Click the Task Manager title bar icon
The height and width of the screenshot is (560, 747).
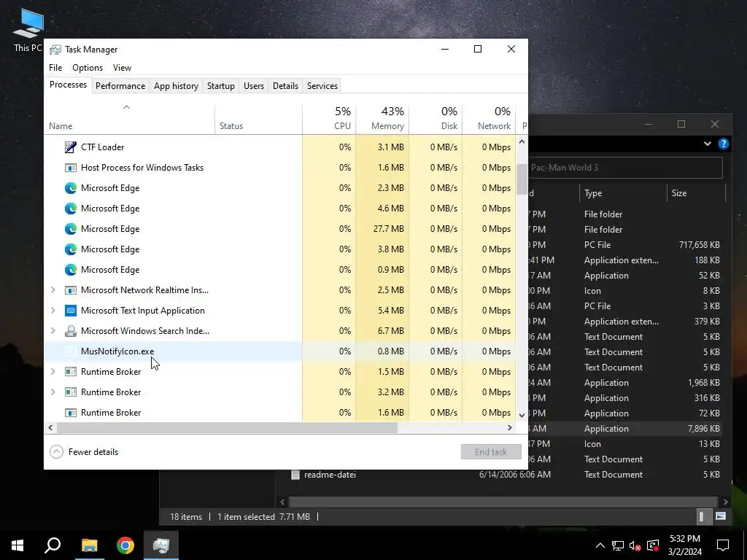[x=55, y=50]
